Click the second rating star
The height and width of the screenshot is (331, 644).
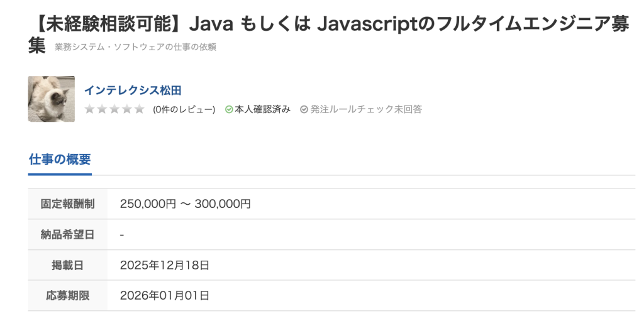(x=102, y=109)
